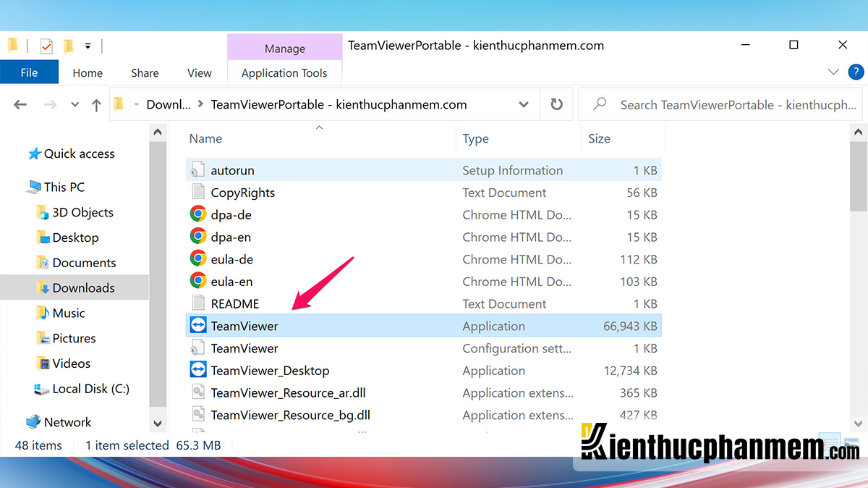Image resolution: width=868 pixels, height=488 pixels.
Task: Select Videos in navigation pane
Action: point(72,363)
